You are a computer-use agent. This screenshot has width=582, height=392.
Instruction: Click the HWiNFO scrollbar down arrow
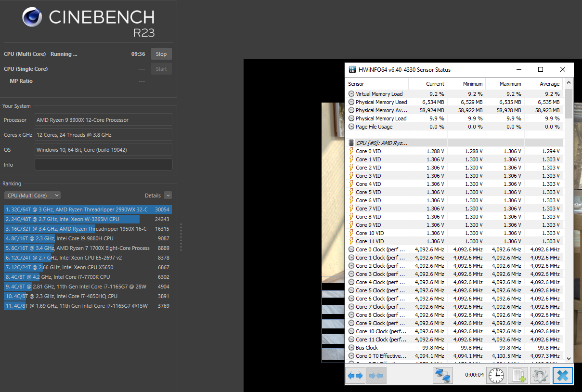tap(569, 358)
